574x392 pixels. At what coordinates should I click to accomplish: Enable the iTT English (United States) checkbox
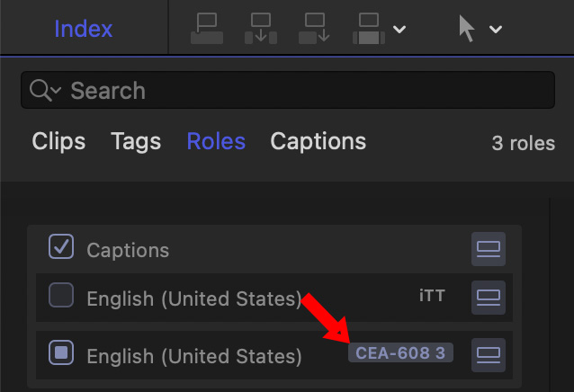click(60, 296)
